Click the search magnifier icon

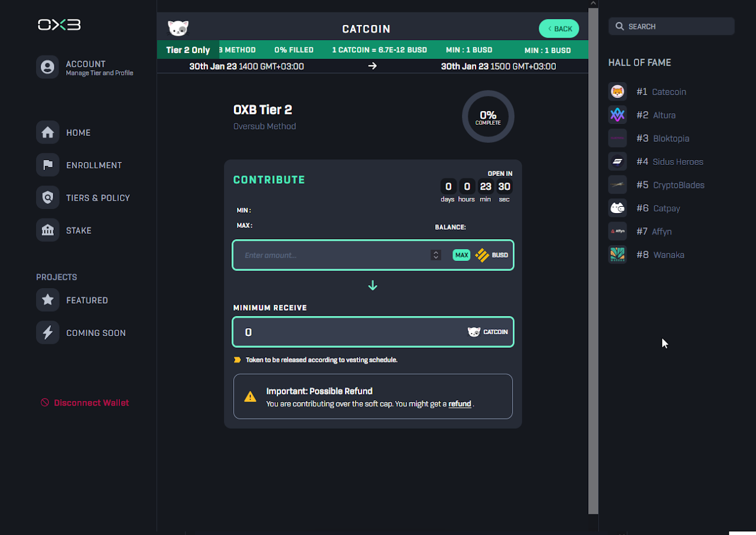click(x=620, y=27)
